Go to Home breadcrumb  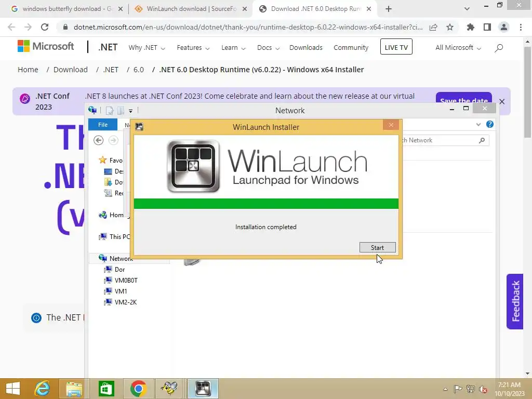[x=28, y=70]
